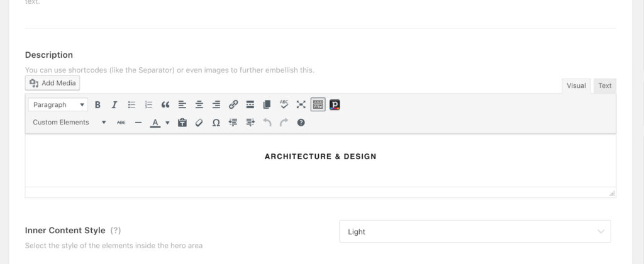Open the Paragraph format dropdown
The width and height of the screenshot is (644, 264).
[x=58, y=105]
